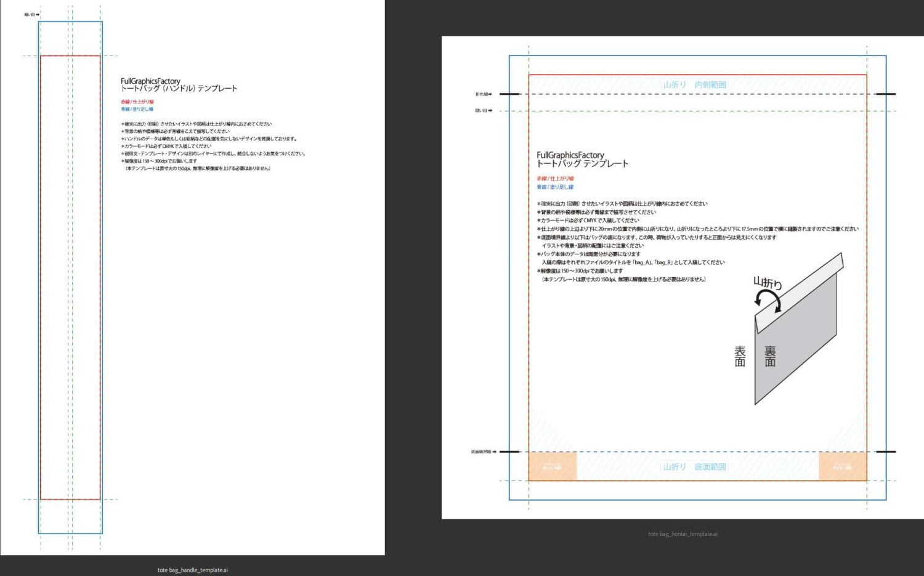Select the 表面 label beside the bag illustration
Screen dimensions: 924x576
pos(740,356)
